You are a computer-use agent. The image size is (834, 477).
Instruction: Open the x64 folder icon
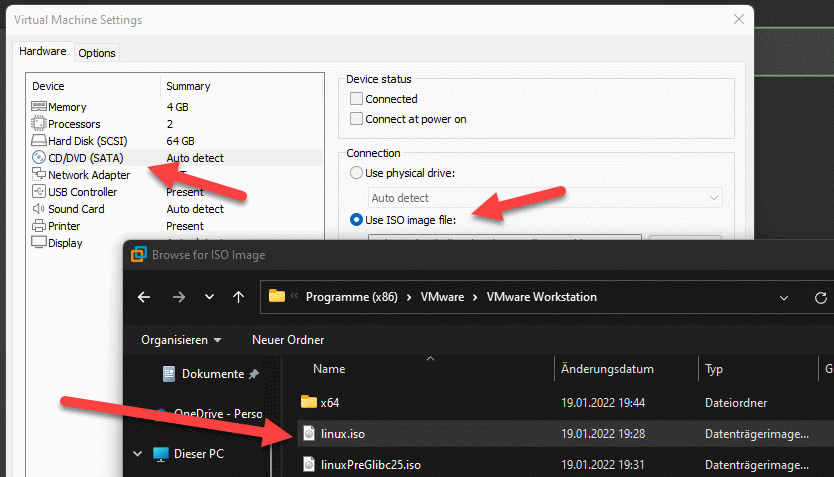pyautogui.click(x=309, y=402)
